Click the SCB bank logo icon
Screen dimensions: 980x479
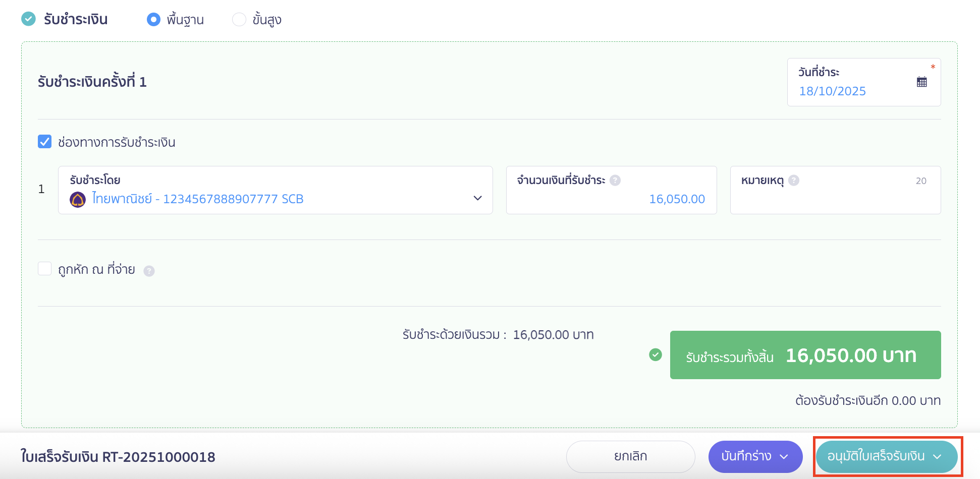pyautogui.click(x=78, y=200)
